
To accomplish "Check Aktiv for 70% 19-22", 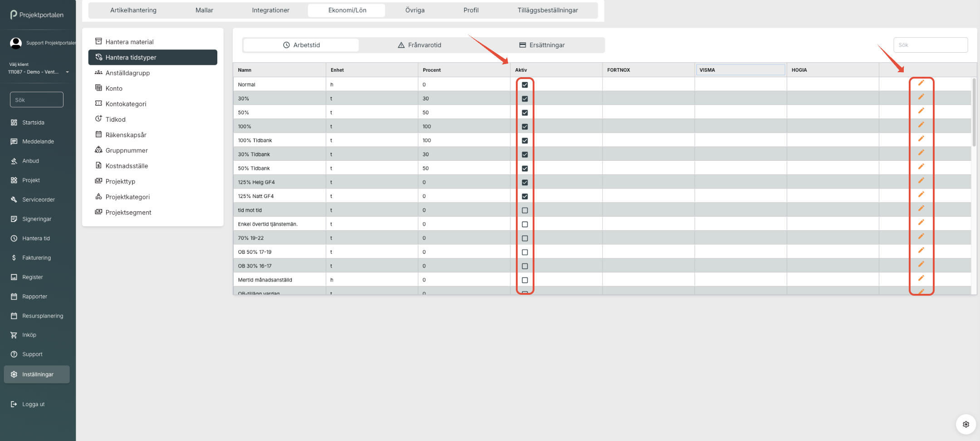I will [525, 238].
